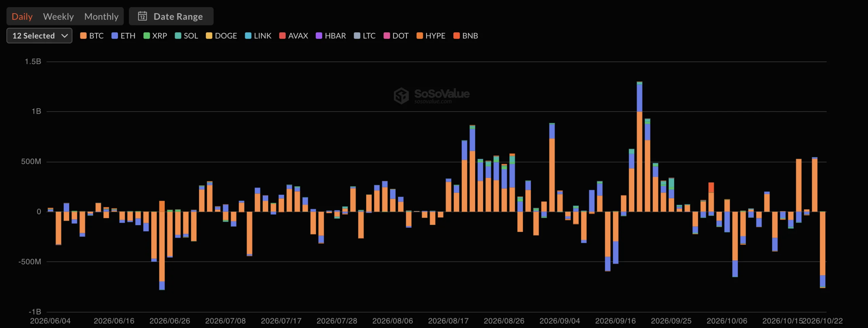Click the 2026/09/16 axis date label

point(615,321)
